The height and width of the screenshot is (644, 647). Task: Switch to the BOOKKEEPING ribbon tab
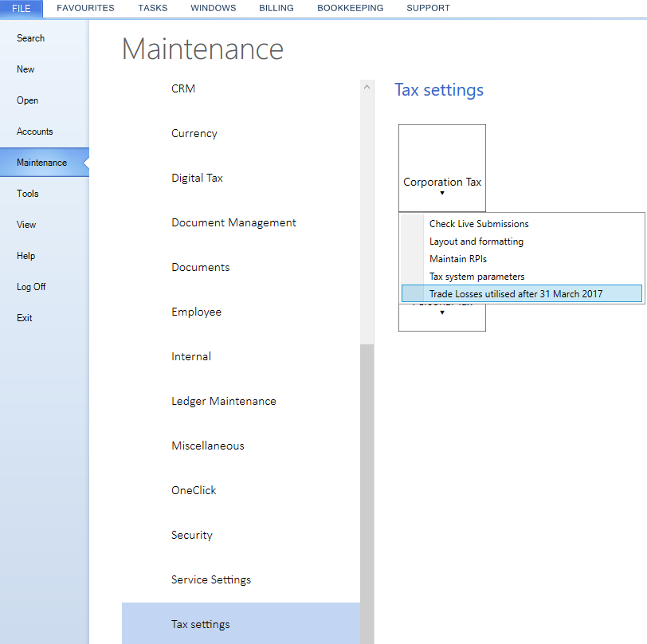coord(350,8)
